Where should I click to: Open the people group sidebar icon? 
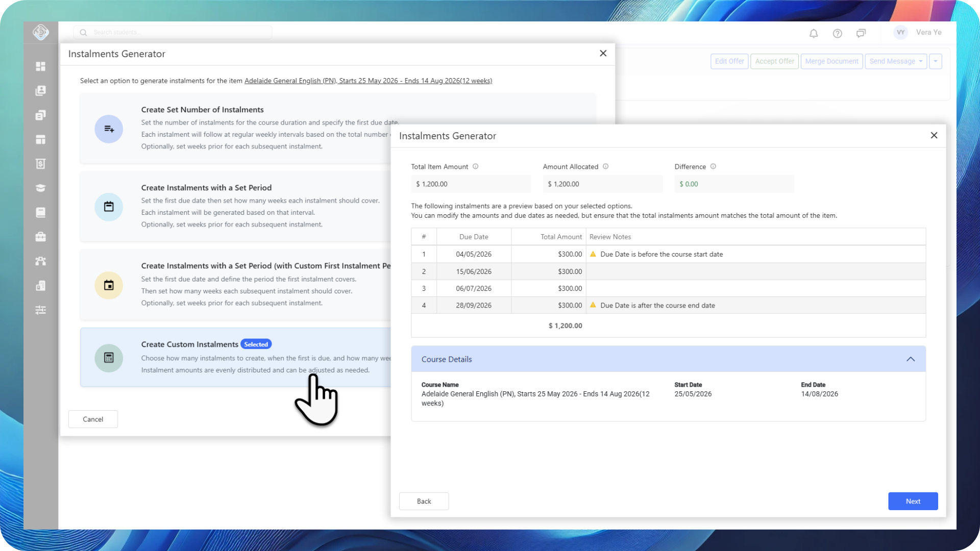41,261
